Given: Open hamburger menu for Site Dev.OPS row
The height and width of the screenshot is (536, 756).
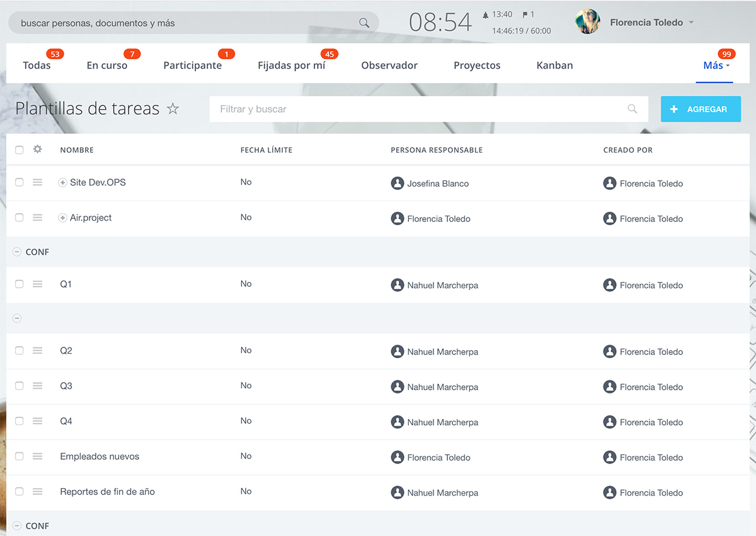Looking at the screenshot, I should [x=37, y=182].
